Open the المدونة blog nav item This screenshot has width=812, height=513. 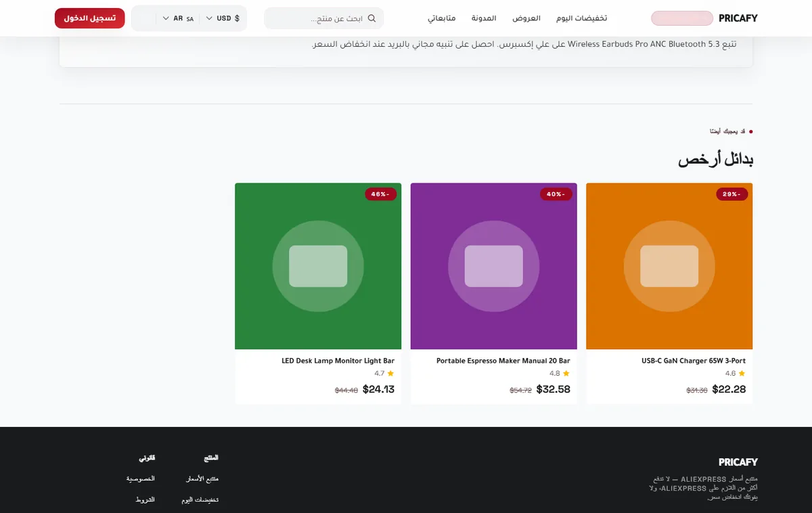point(484,18)
